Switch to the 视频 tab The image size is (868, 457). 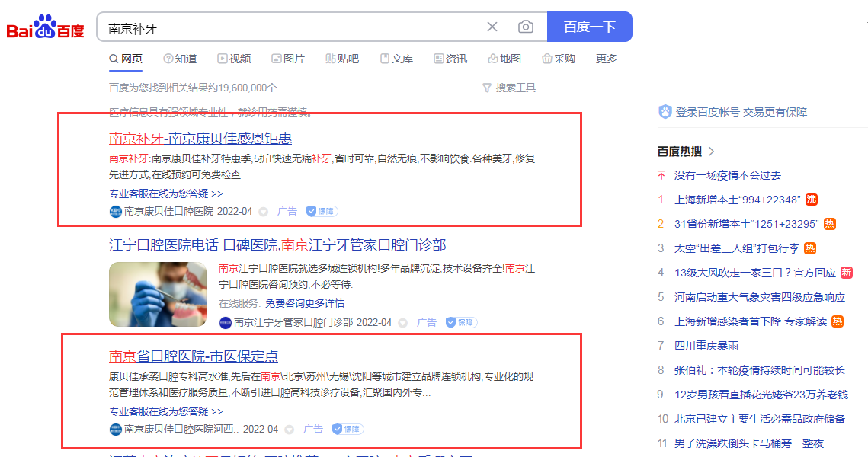coord(234,59)
